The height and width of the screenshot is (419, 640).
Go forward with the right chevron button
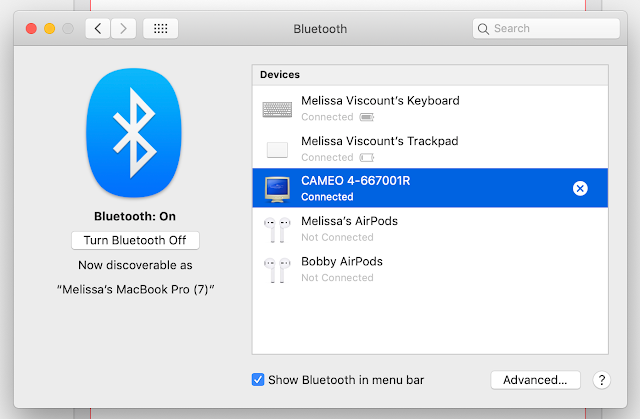[123, 29]
